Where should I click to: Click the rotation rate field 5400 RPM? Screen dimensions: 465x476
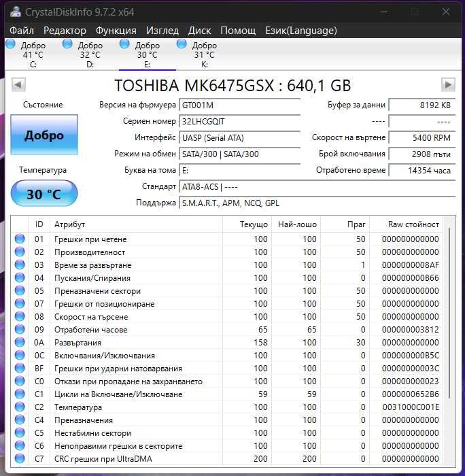point(422,138)
